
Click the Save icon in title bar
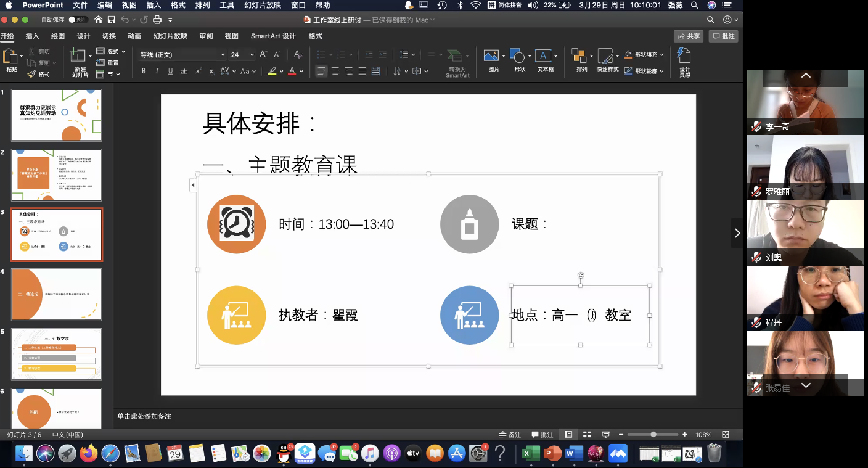click(111, 20)
